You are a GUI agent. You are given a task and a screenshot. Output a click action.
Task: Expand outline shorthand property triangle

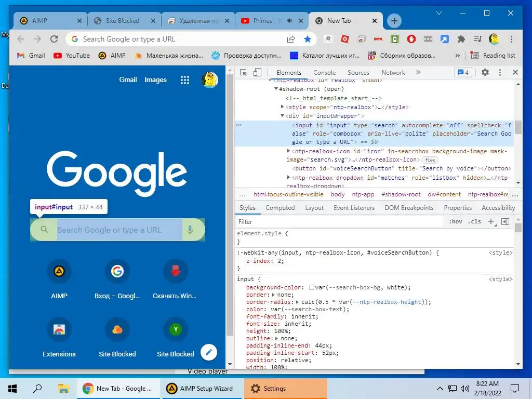click(276, 338)
